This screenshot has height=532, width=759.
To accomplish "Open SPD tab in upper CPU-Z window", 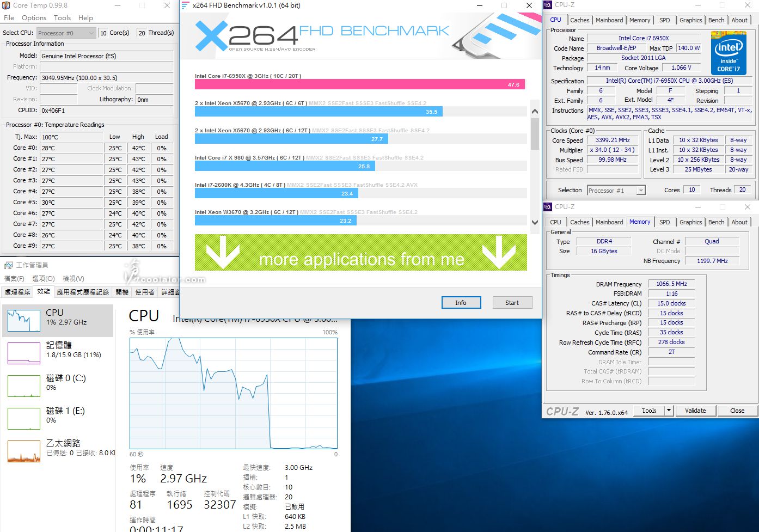I will click(x=665, y=20).
